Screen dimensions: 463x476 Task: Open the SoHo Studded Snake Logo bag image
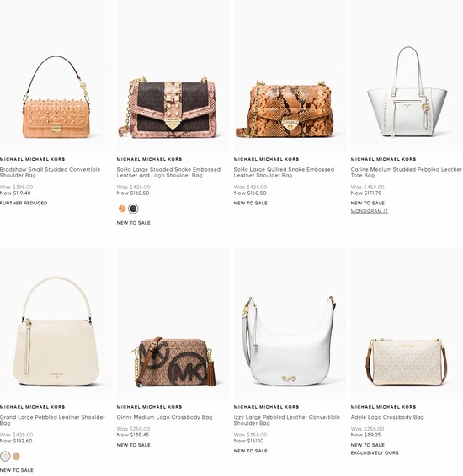173,76
